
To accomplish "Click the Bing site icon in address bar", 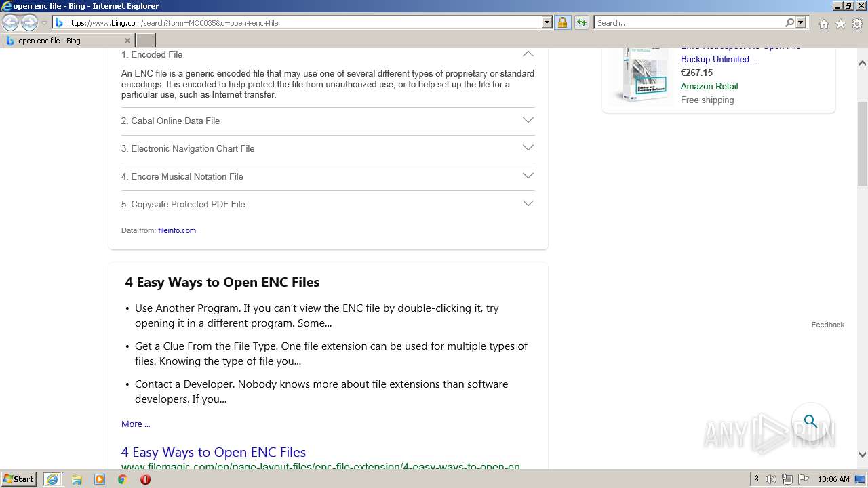I will pos(59,23).
